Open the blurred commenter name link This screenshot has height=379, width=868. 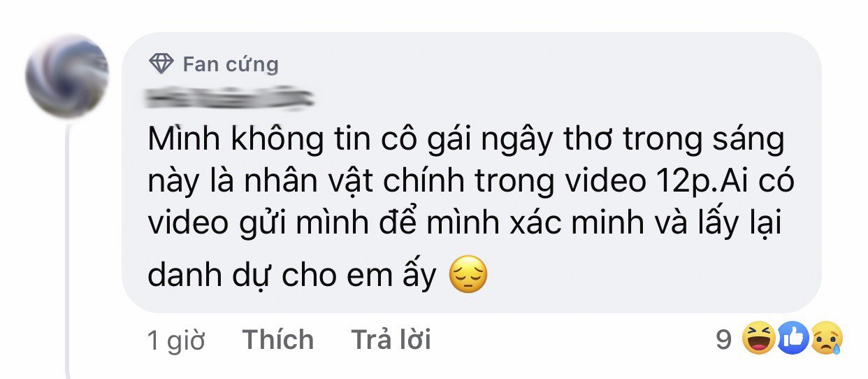pyautogui.click(x=230, y=99)
